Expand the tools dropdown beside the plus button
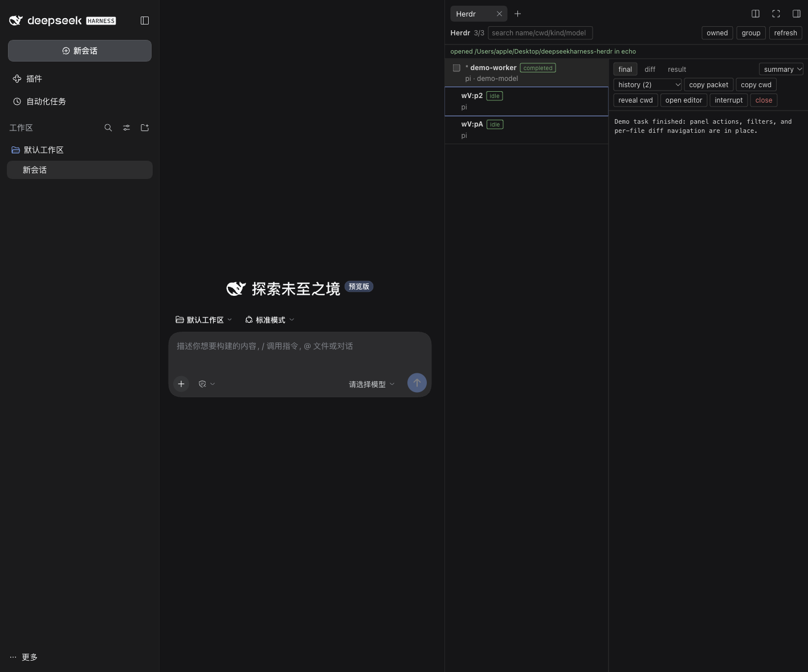Screen dimensions: 808x672 pyautogui.click(x=207, y=384)
